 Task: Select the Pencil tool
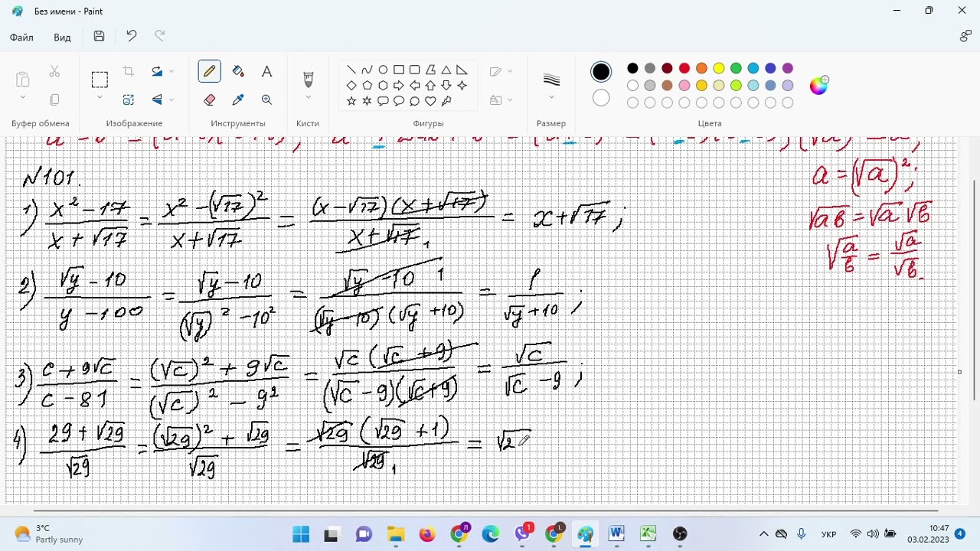tap(209, 71)
